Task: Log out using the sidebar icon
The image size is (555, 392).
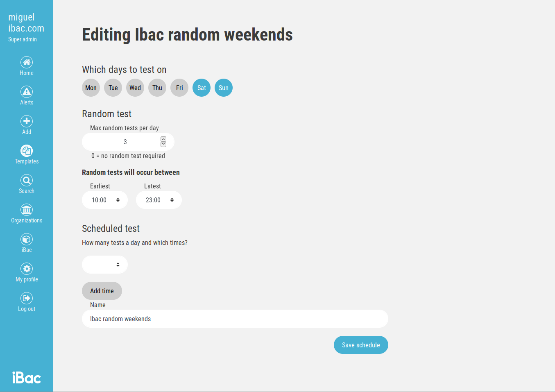Action: point(27,298)
